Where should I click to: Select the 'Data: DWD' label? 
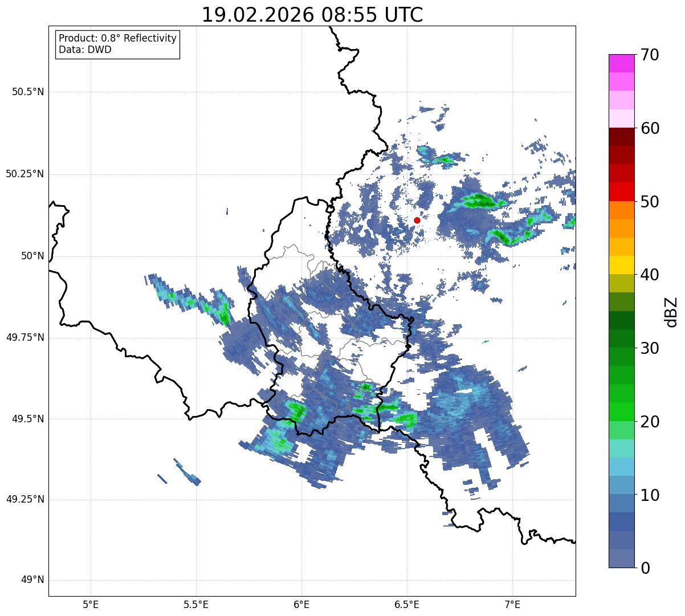click(x=85, y=50)
